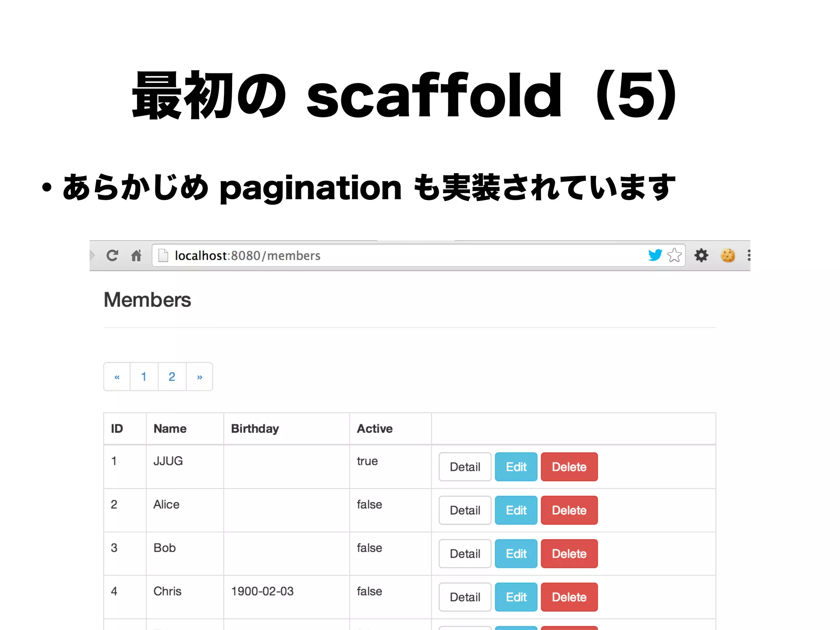Open Detail for JJUG row
This screenshot has width=840, height=630.
(x=465, y=467)
